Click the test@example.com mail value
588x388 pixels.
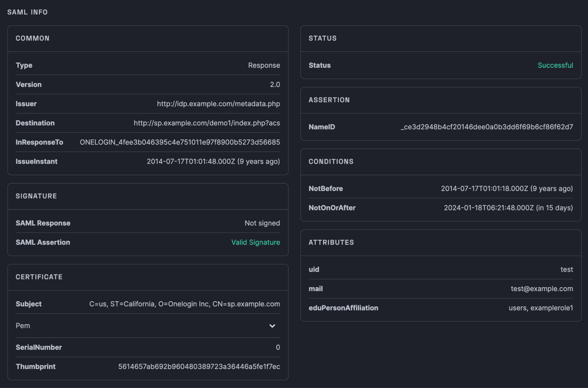point(541,289)
